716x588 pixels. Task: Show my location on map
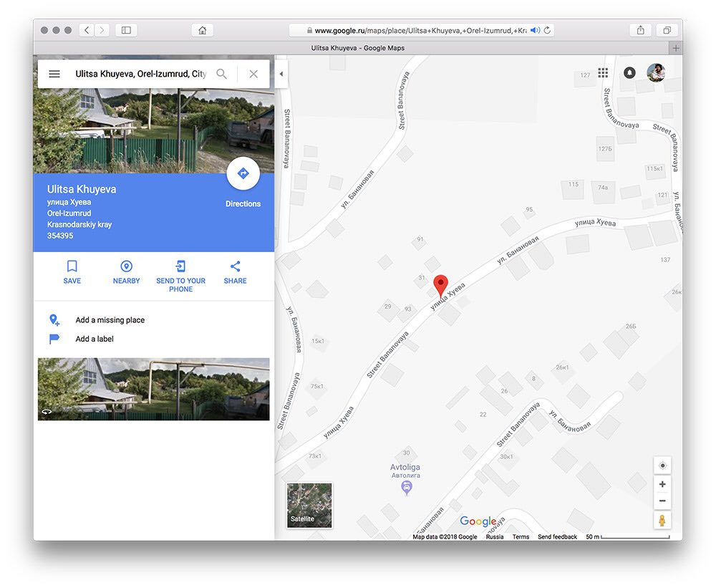pyautogui.click(x=662, y=466)
